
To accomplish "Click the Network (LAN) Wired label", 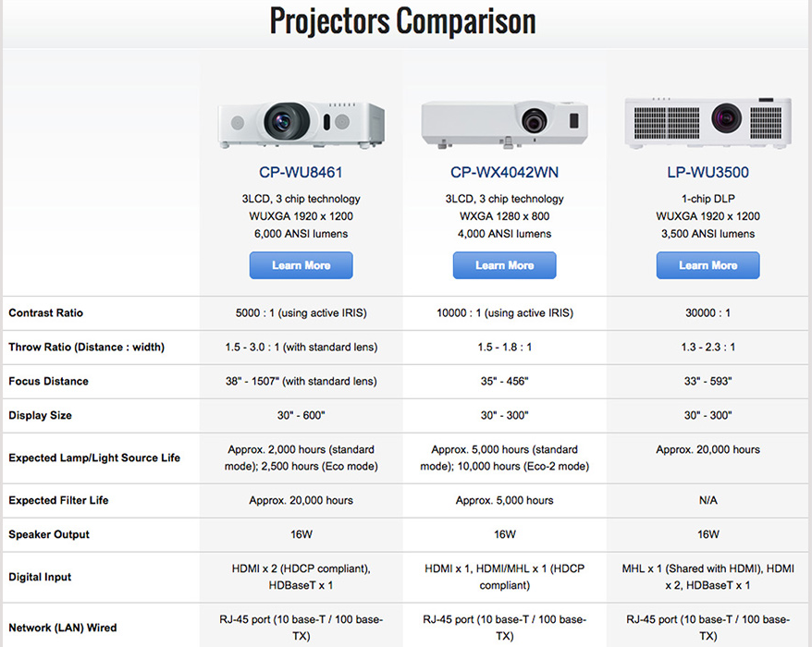I will [x=63, y=628].
